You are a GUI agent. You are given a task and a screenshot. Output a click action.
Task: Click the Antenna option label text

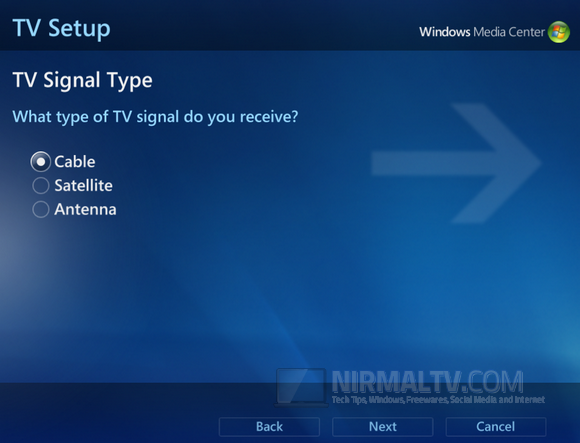point(85,209)
